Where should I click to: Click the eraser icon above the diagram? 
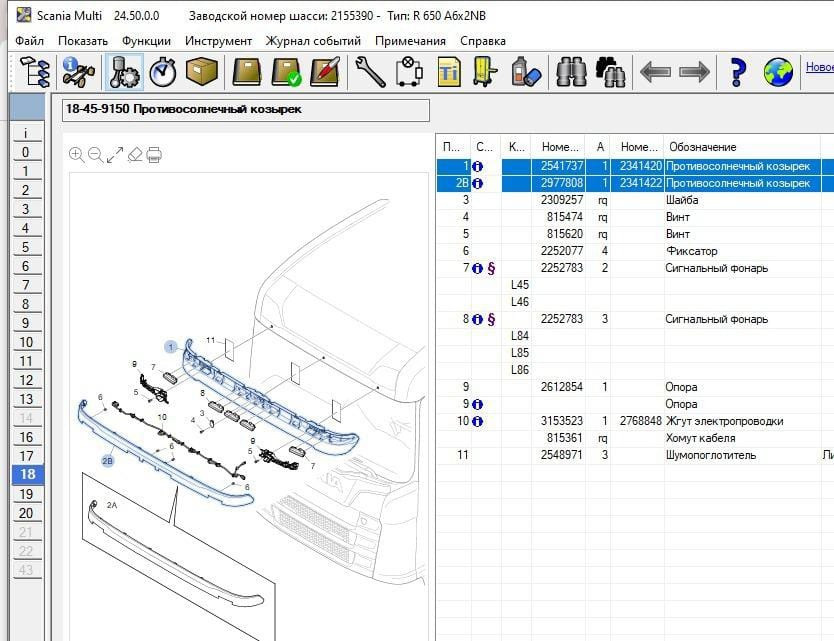[135, 154]
